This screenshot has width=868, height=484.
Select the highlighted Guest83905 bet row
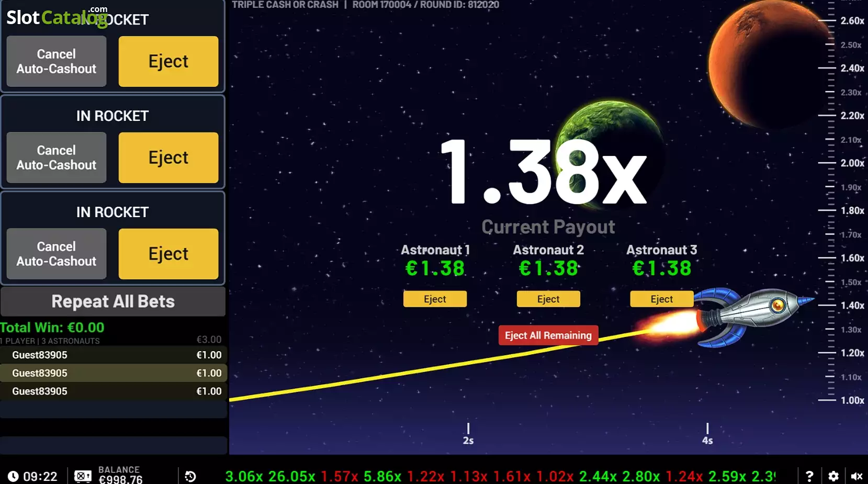point(113,373)
